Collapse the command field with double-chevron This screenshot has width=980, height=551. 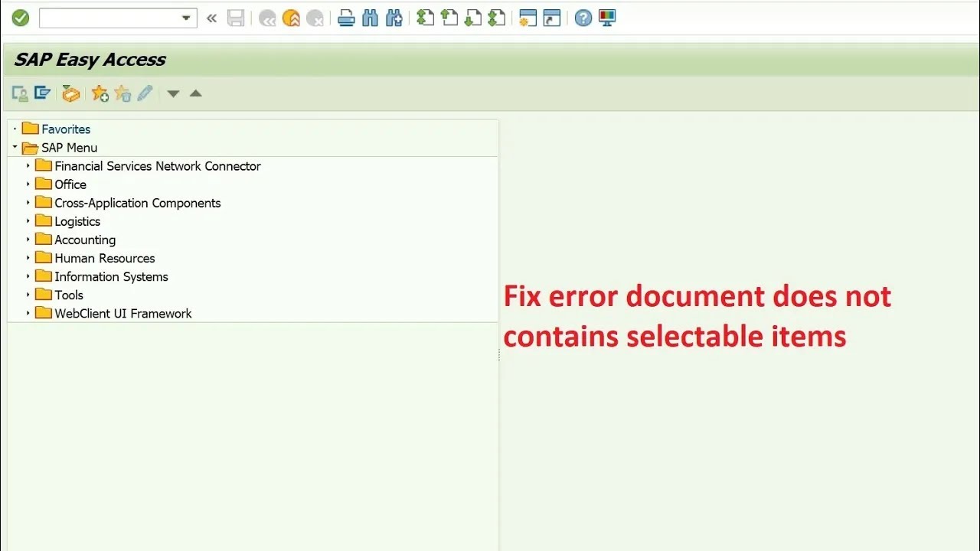point(212,18)
